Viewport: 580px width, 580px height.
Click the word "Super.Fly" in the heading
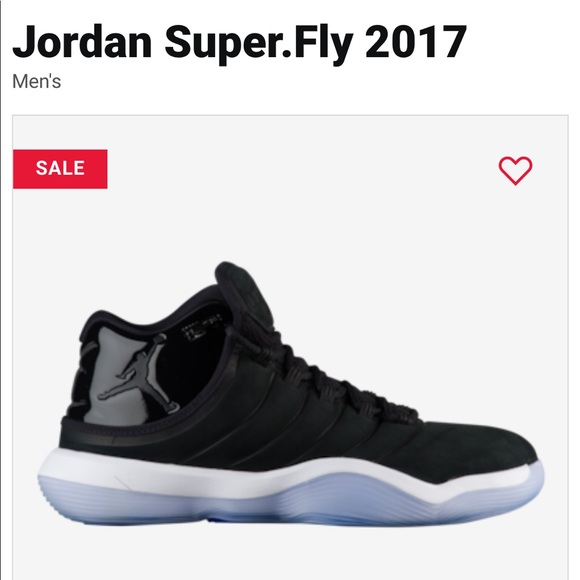pos(259,44)
